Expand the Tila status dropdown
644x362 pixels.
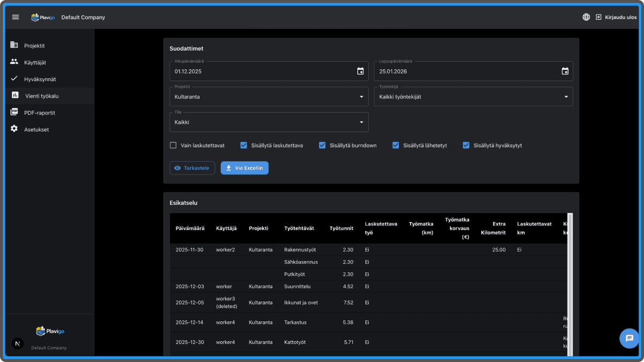(x=268, y=122)
